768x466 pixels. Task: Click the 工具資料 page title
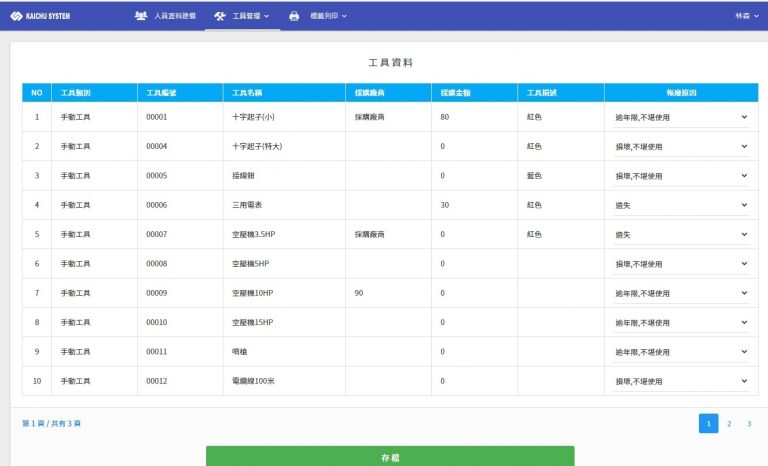[390, 63]
